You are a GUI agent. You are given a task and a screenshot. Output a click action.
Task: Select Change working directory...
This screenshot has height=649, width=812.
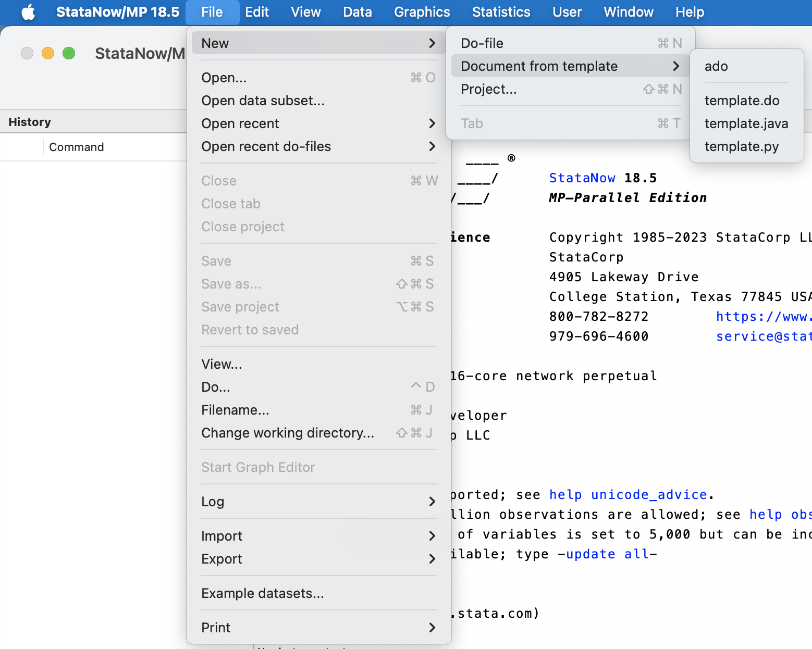tap(318, 433)
